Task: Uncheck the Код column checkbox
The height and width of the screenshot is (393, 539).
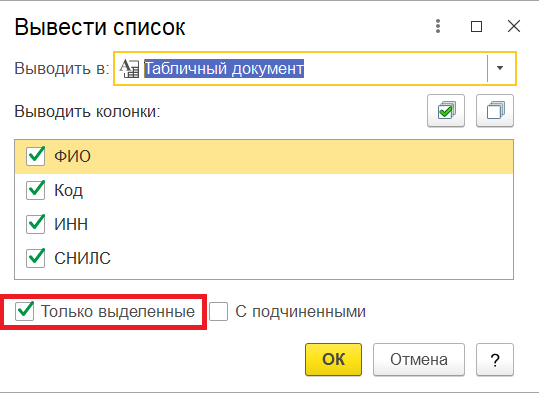Action: tap(35, 190)
